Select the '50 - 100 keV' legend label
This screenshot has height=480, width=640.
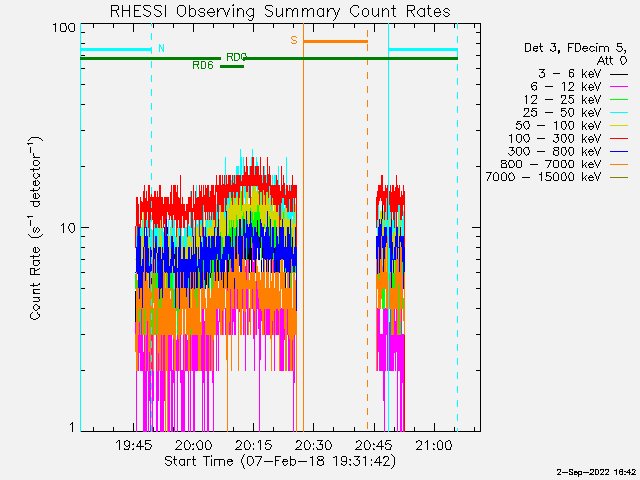pyautogui.click(x=559, y=125)
